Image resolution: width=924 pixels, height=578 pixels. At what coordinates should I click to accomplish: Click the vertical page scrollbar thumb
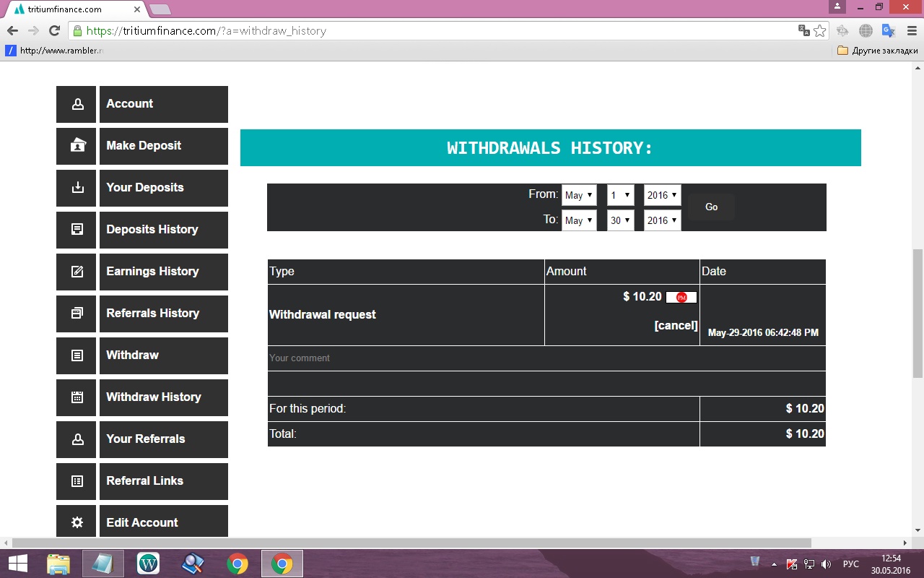[918, 314]
